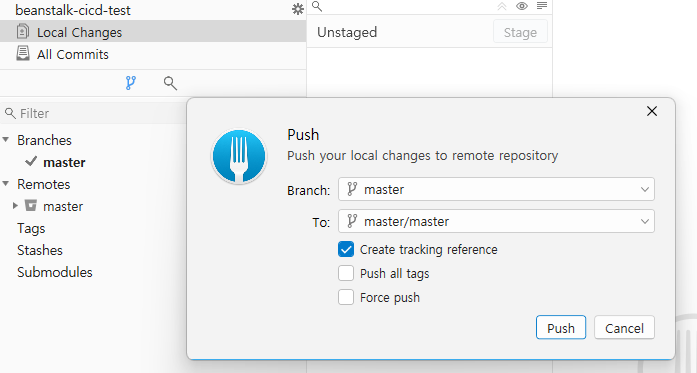This screenshot has width=697, height=373.
Task: Enable Force push checkbox
Action: (x=346, y=297)
